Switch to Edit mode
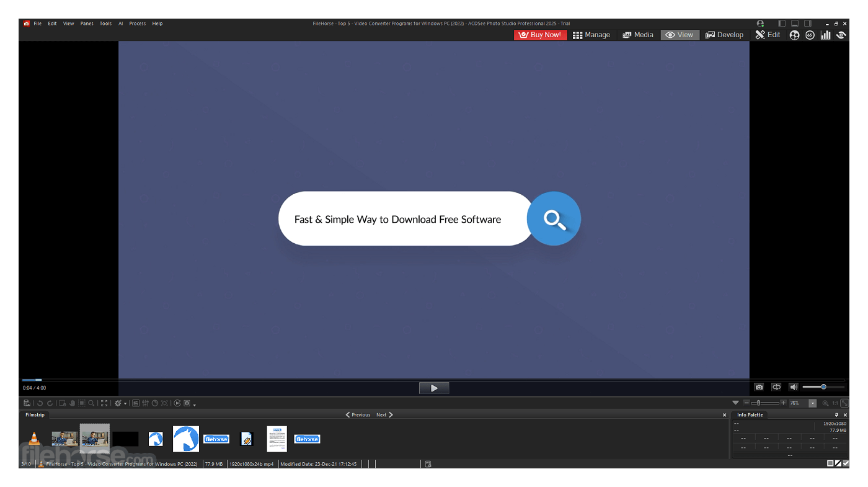Image resolution: width=868 pixels, height=487 pixels. [768, 35]
